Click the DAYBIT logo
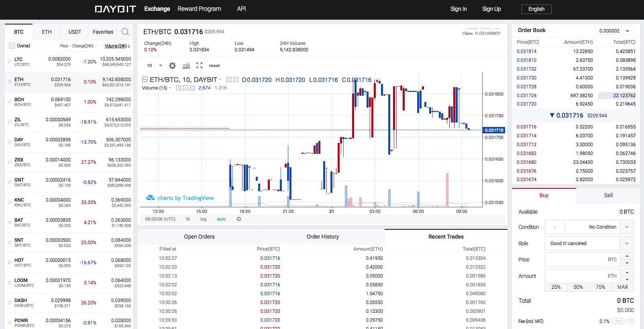 (x=116, y=9)
